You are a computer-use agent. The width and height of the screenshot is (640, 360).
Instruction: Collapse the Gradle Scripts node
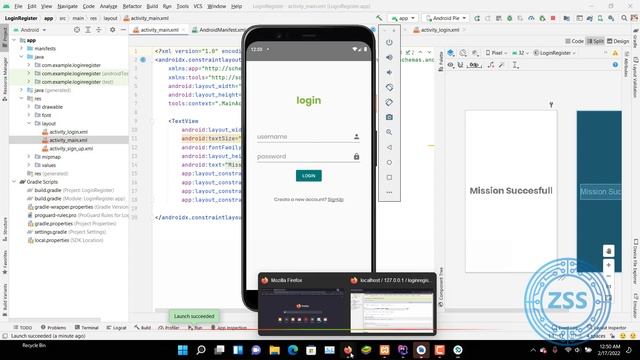pyautogui.click(x=15, y=182)
